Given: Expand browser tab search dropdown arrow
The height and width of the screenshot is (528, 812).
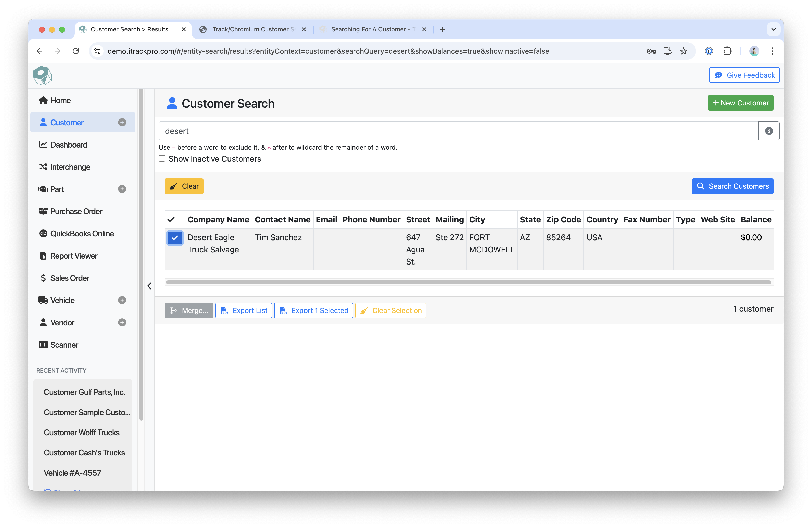Looking at the screenshot, I should pos(773,29).
